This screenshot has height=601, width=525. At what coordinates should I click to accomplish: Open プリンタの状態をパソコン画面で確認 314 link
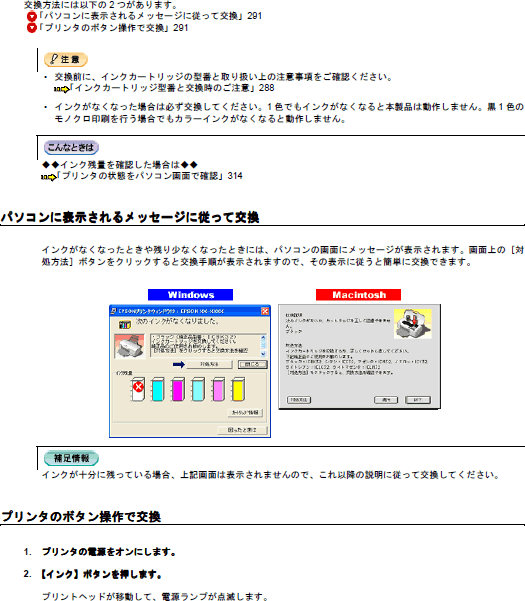149,176
